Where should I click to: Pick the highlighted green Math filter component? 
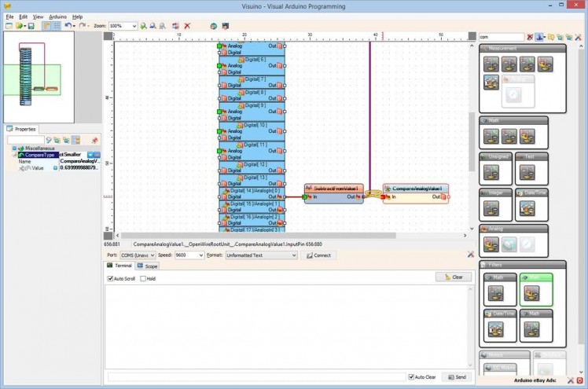tap(536, 290)
